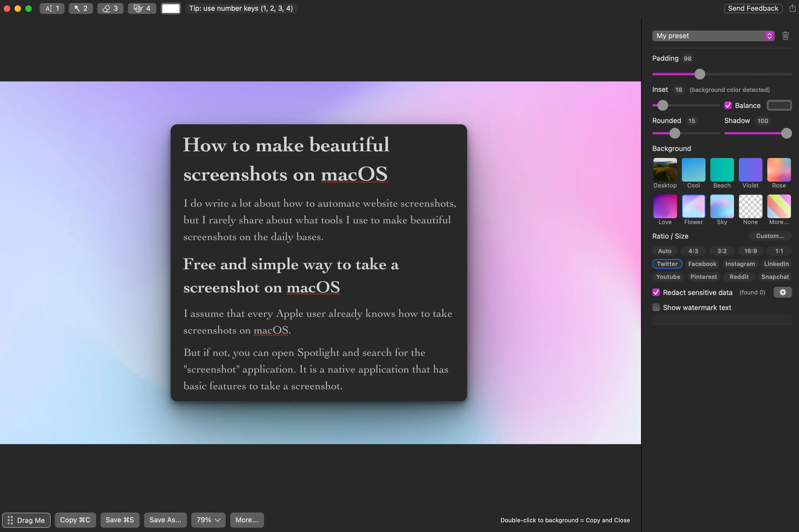This screenshot has width=799, height=532.
Task: Select the Twitter ratio tab
Action: tap(667, 264)
